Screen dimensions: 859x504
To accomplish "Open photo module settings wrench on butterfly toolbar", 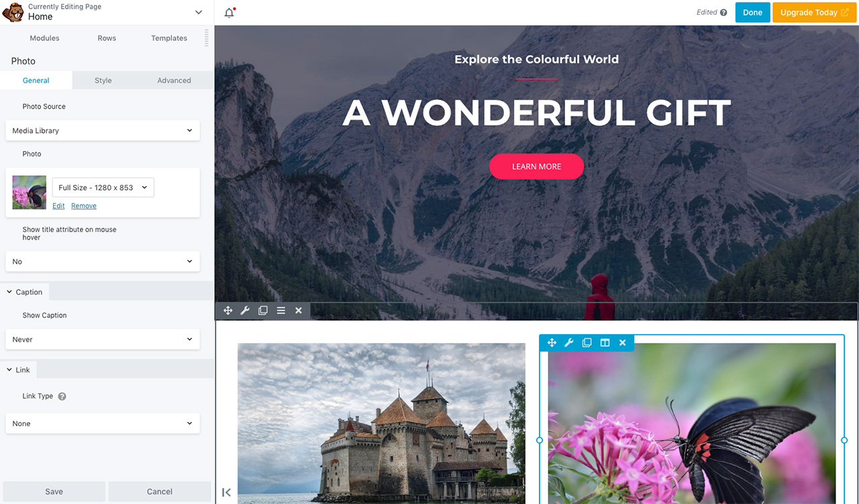I will [x=569, y=343].
